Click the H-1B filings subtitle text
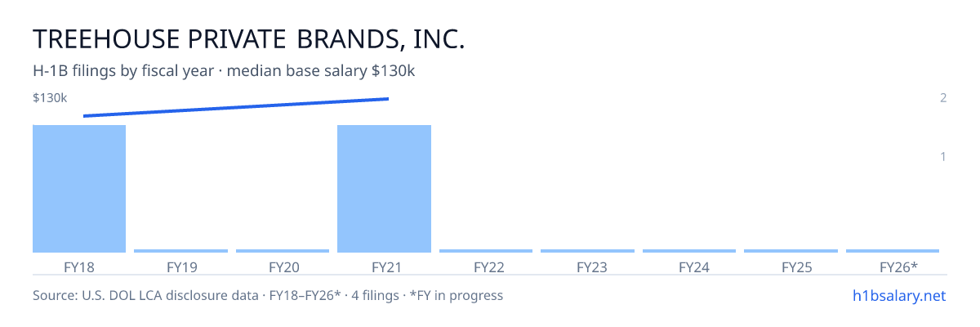This screenshot has width=980, height=327. [x=224, y=71]
